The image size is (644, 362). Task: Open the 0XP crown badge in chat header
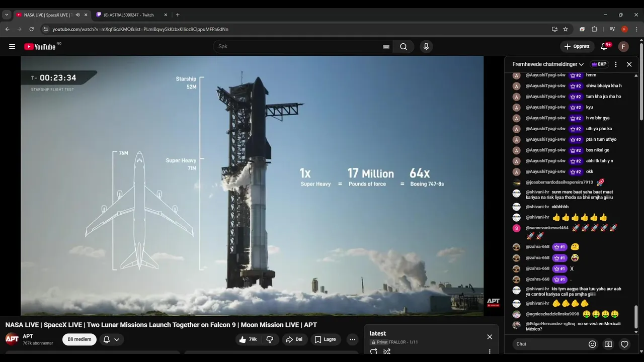(x=599, y=64)
